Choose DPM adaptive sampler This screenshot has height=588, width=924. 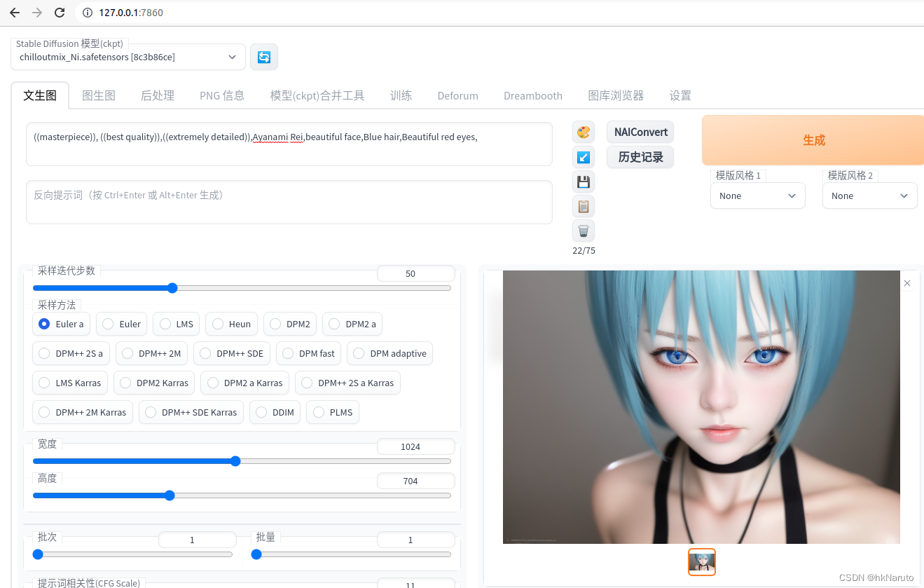coord(390,353)
